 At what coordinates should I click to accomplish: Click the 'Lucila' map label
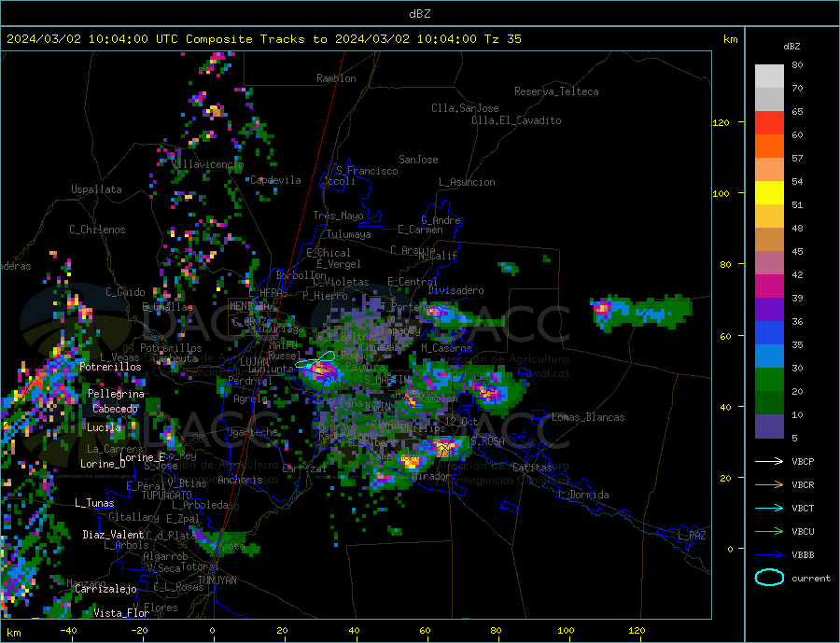coord(104,427)
